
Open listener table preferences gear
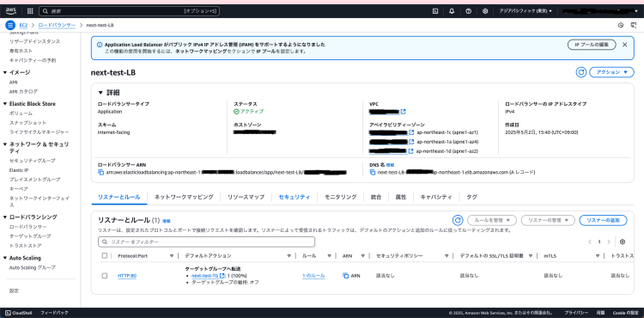click(x=623, y=242)
